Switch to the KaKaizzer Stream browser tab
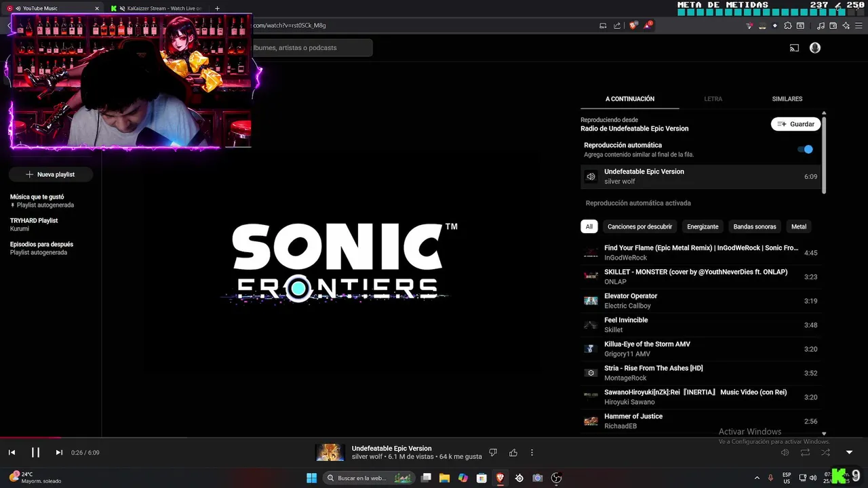Screen dimensions: 868x488 click(157, 8)
